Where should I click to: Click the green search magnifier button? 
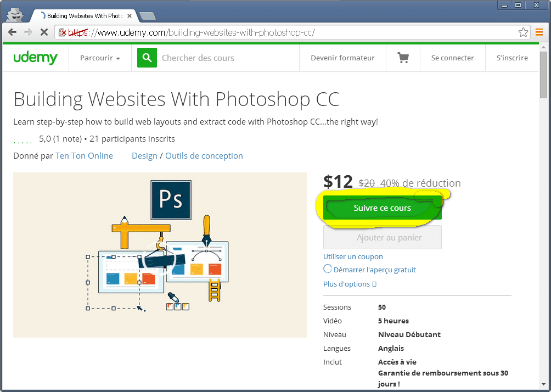[x=147, y=58]
